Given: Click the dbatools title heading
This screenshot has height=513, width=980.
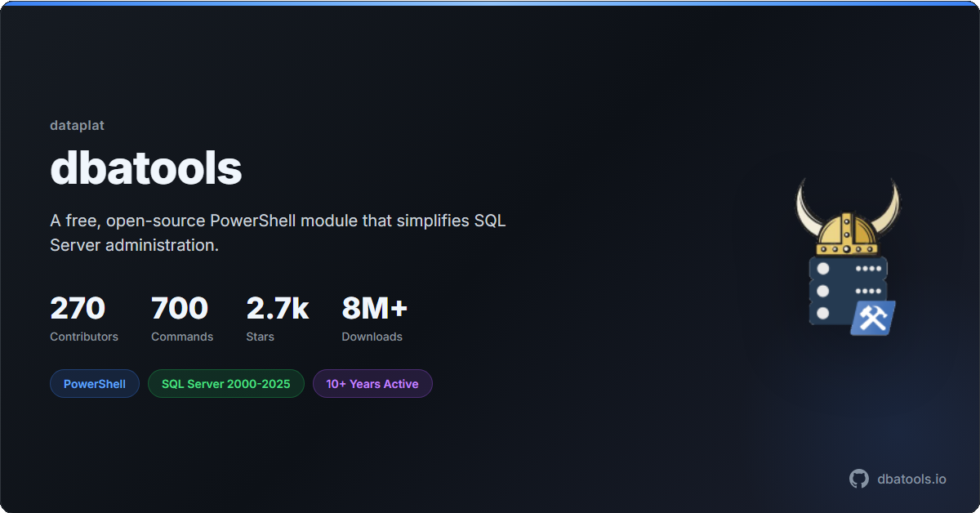Looking at the screenshot, I should click(x=146, y=169).
